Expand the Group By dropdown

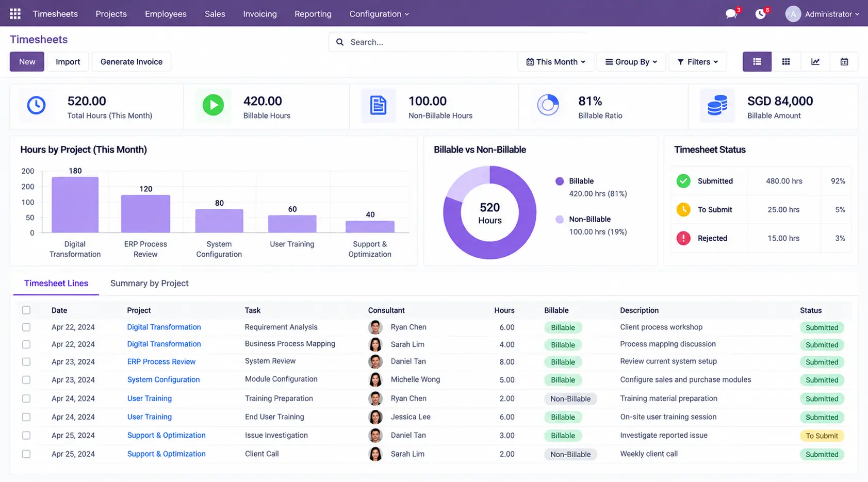[631, 62]
